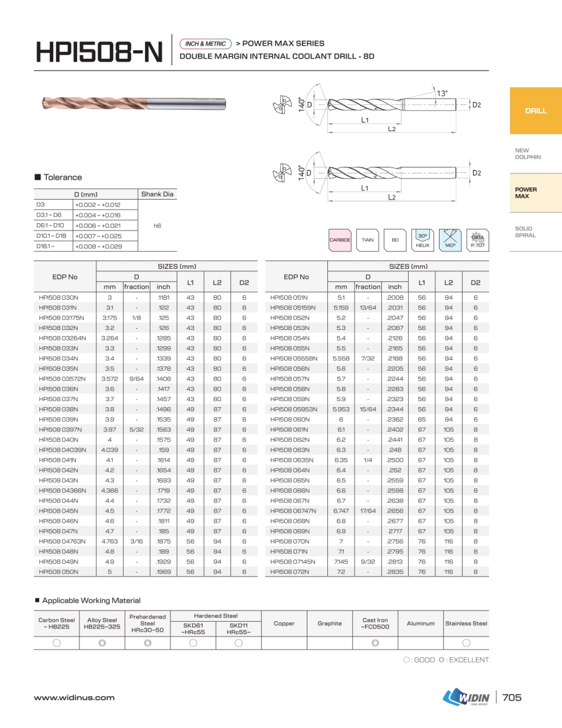The height and width of the screenshot is (728, 562).
Task: Click the TiAlN coating badge
Action: [x=367, y=240]
